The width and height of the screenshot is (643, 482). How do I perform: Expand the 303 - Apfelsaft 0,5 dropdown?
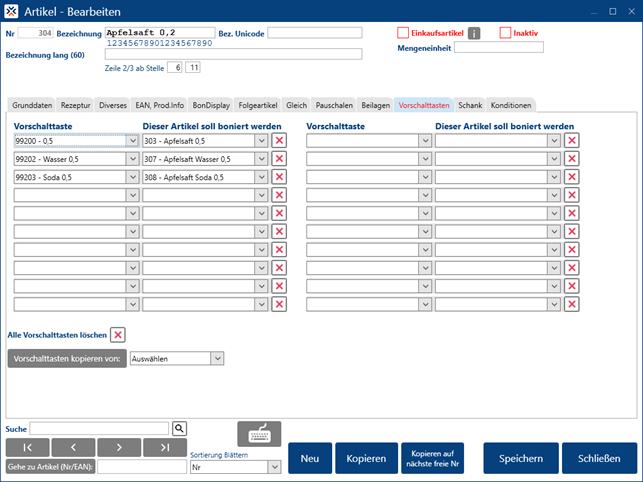point(261,141)
